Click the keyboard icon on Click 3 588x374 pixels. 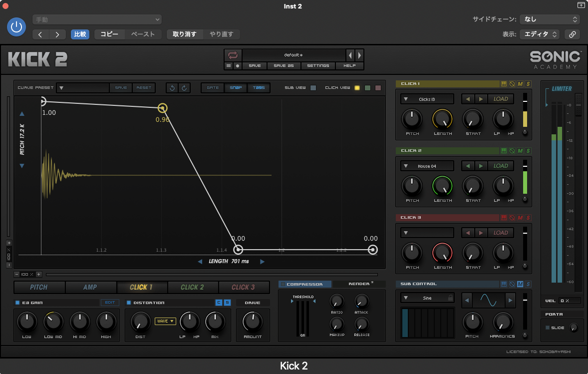tap(504, 218)
